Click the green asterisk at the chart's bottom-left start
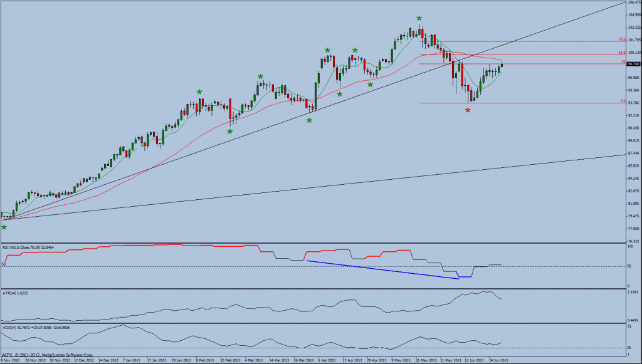The image size is (642, 364). 4,226
